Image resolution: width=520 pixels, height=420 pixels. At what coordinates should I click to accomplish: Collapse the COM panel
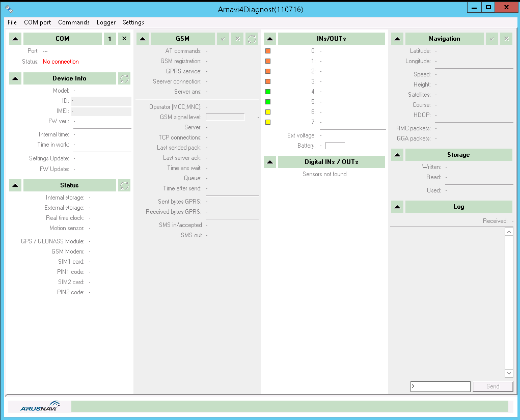pos(15,39)
